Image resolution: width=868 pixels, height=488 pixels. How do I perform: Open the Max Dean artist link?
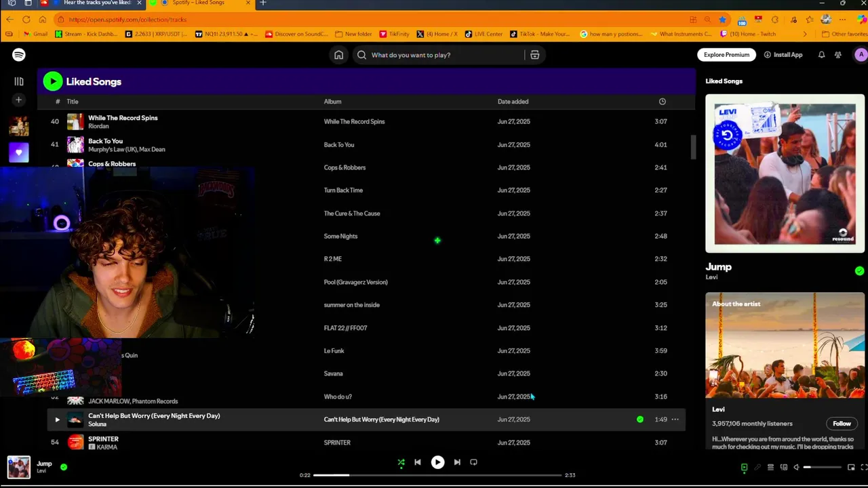(x=151, y=149)
